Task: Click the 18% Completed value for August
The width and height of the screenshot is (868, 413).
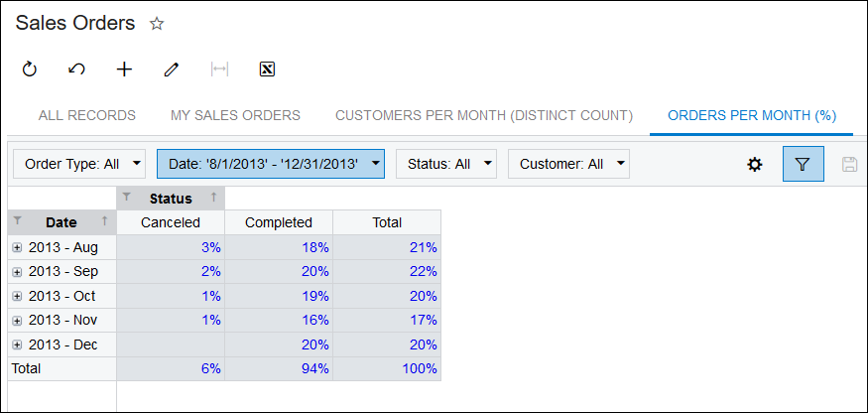Action: tap(316, 247)
